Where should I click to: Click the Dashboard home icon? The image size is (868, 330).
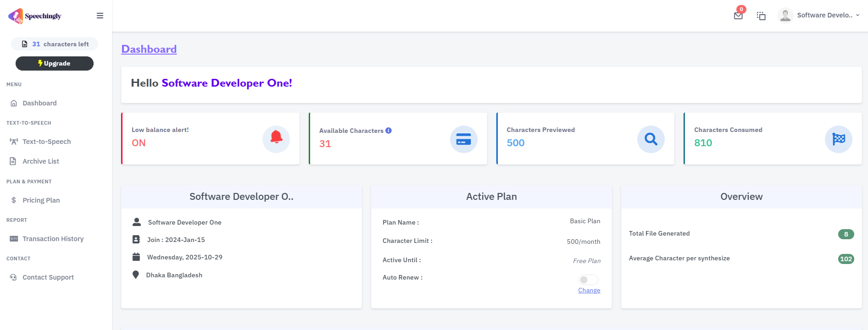[x=14, y=103]
